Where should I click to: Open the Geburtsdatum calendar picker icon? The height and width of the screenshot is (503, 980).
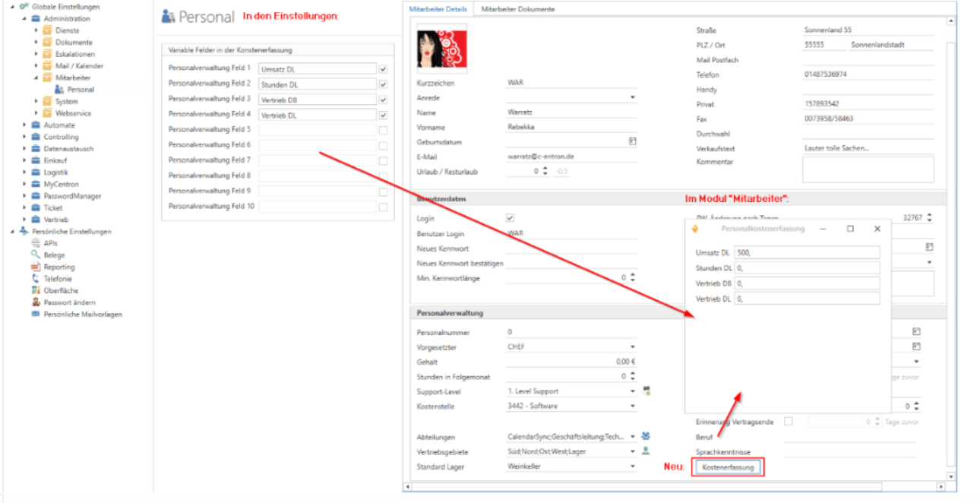pos(632,141)
